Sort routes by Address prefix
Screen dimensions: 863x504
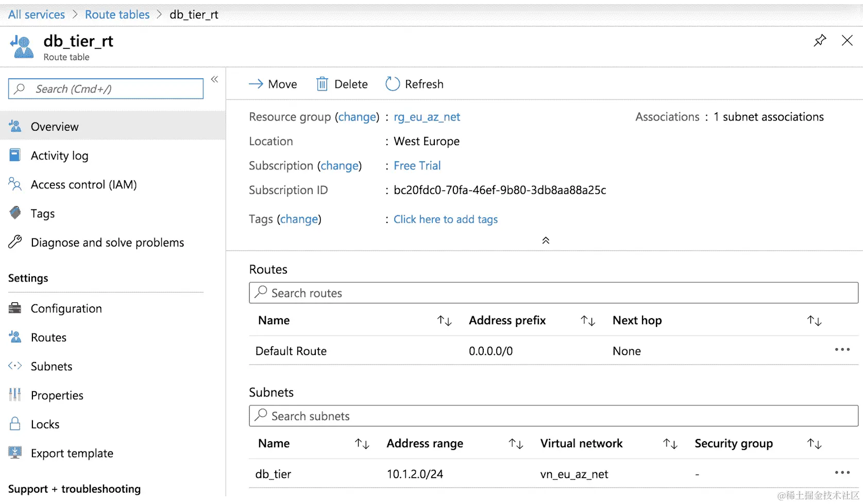pyautogui.click(x=588, y=321)
